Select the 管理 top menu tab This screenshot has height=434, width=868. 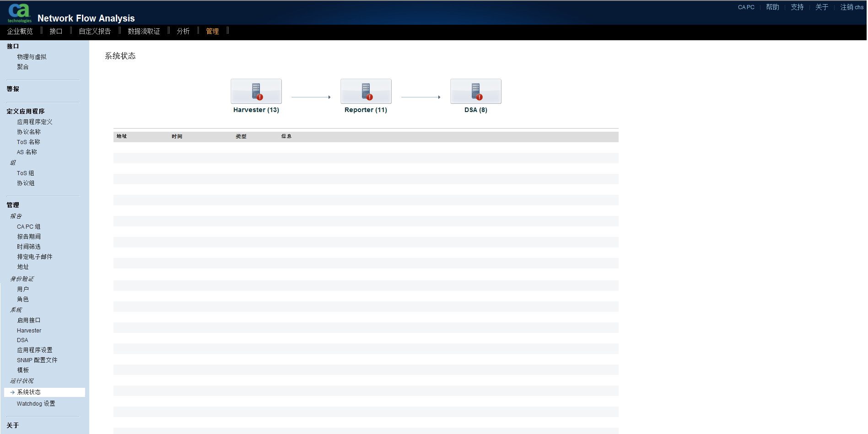(x=212, y=31)
